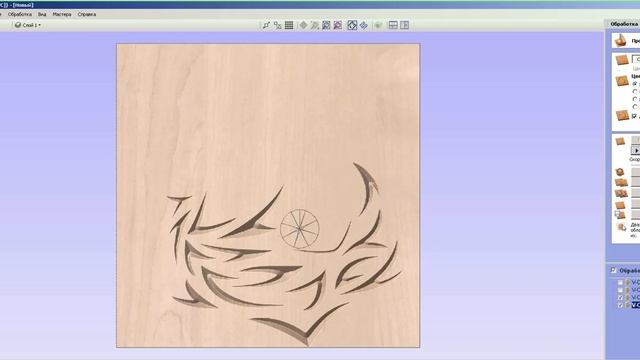Click the gray diamond toolbar icon

coord(303,25)
